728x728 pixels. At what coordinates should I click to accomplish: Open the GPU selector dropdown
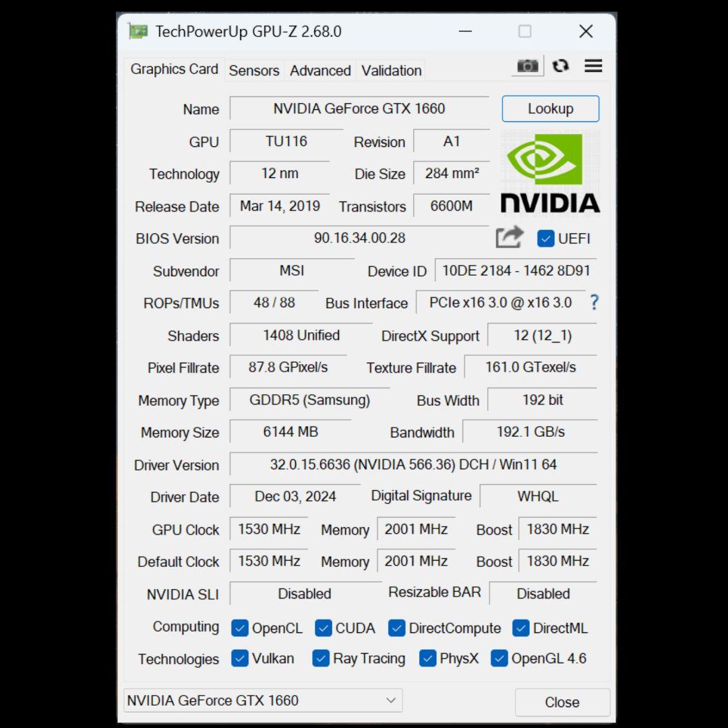coord(391,700)
